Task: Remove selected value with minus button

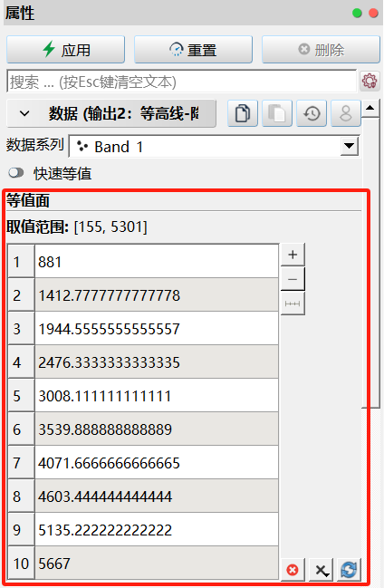Action: click(293, 279)
